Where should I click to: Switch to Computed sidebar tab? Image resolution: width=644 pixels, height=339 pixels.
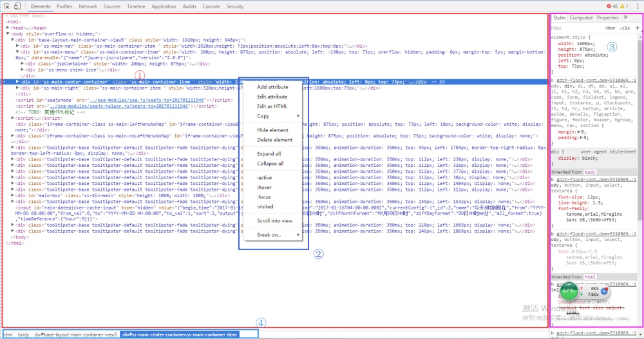(x=581, y=17)
